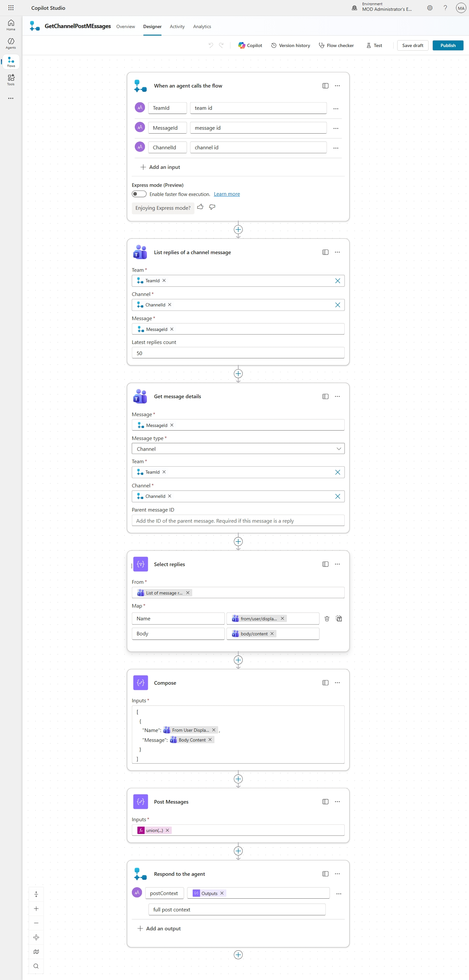Remove Body Content token in Compose
The width and height of the screenshot is (469, 980).
[x=210, y=740]
